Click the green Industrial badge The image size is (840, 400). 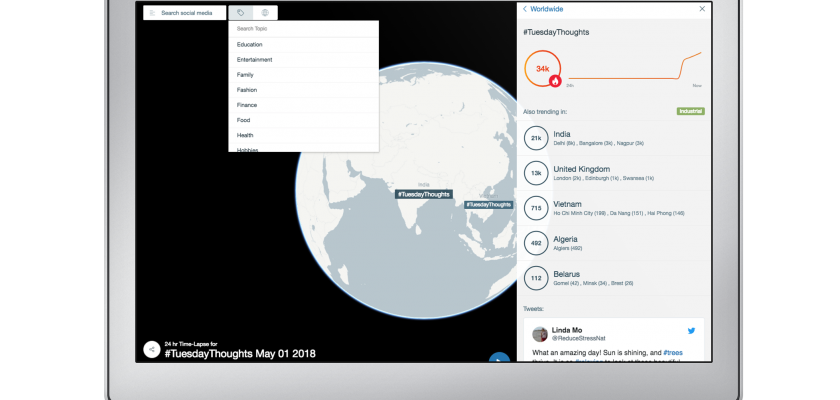(690, 111)
